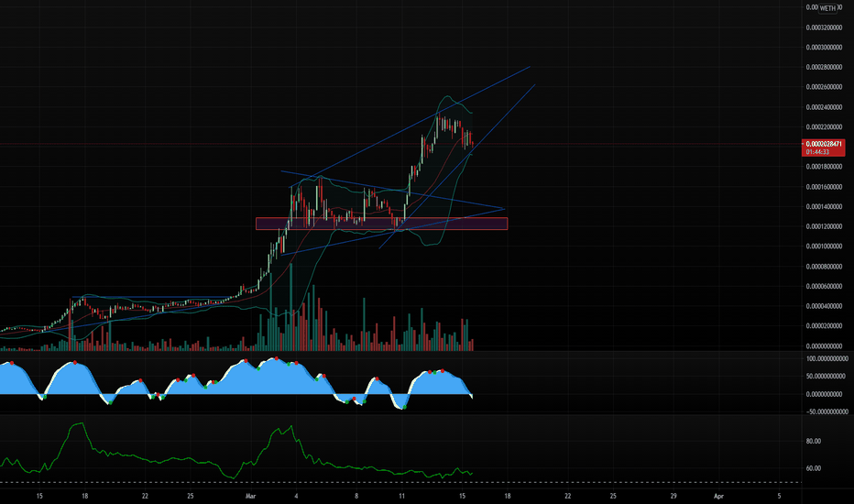Screen dimensions: 854x504
Task: Click the 29 date label on time axis
Action: (x=673, y=496)
